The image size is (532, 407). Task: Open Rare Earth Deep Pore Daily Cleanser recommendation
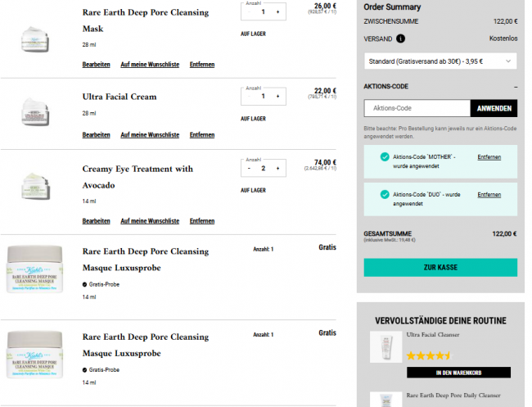click(453, 396)
